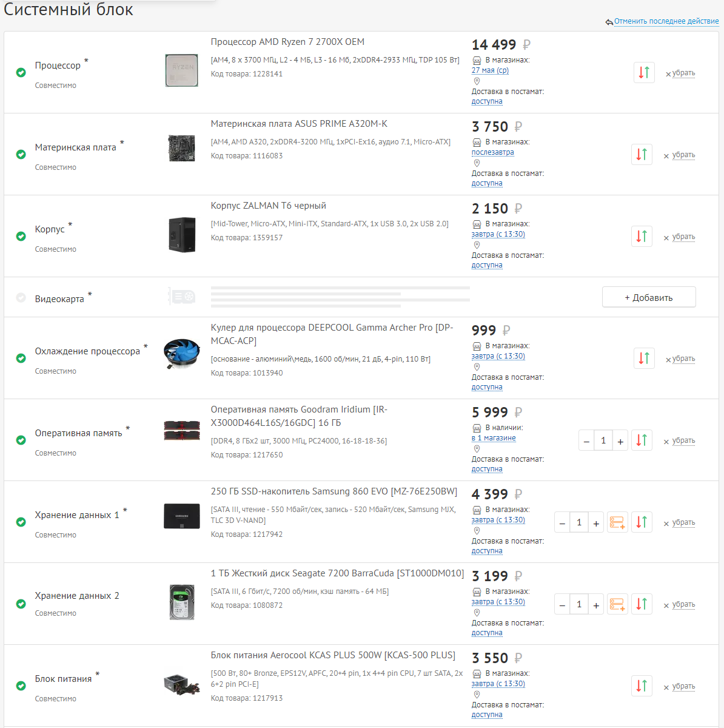Open the 'в 1 магазине' availability link

click(494, 438)
